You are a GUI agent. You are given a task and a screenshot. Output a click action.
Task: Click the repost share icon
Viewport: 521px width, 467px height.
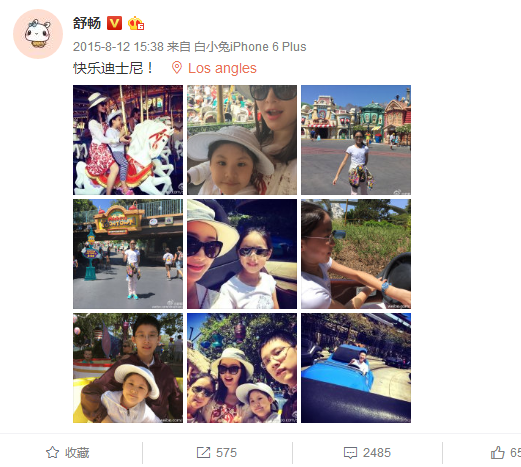[x=203, y=453]
